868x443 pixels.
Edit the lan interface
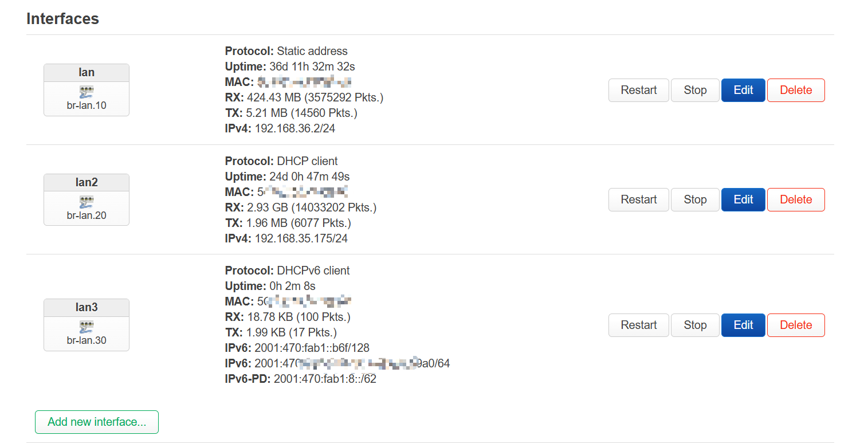743,90
